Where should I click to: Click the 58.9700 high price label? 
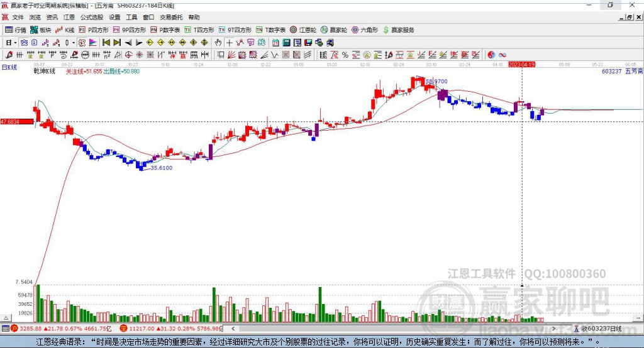coord(436,81)
